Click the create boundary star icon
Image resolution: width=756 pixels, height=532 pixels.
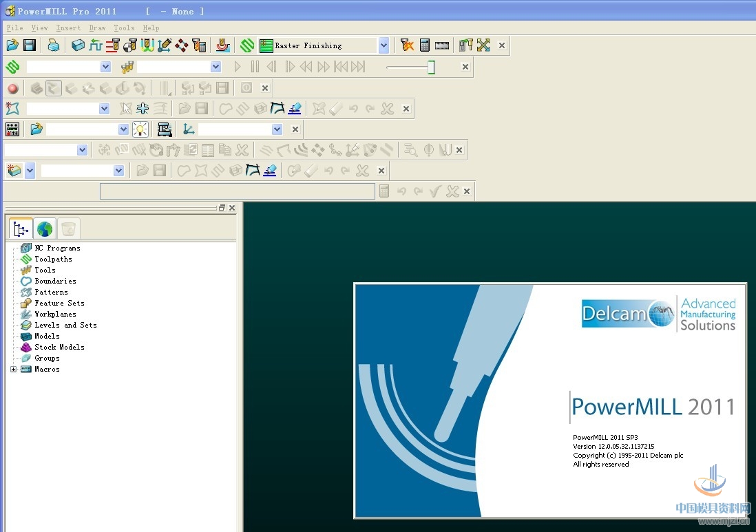pos(12,109)
